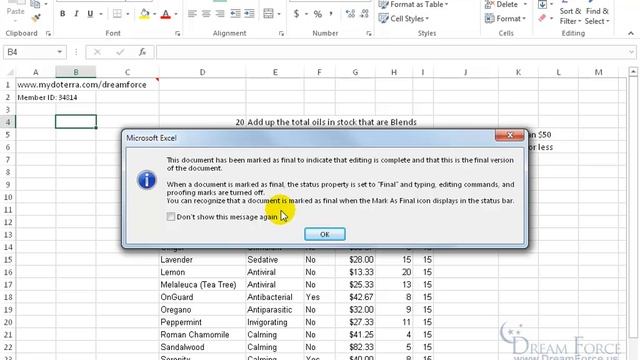The width and height of the screenshot is (640, 360).
Task: Click the Clear eraser icon in Editing
Action: (542, 18)
